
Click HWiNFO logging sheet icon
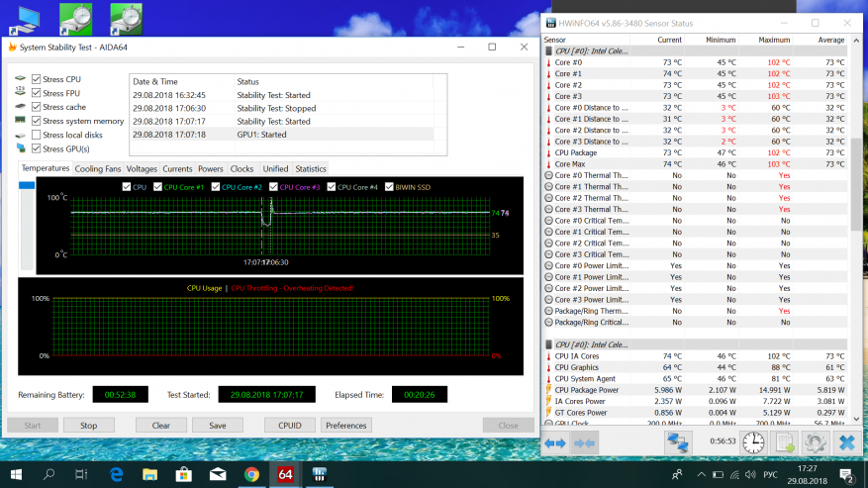pos(785,442)
